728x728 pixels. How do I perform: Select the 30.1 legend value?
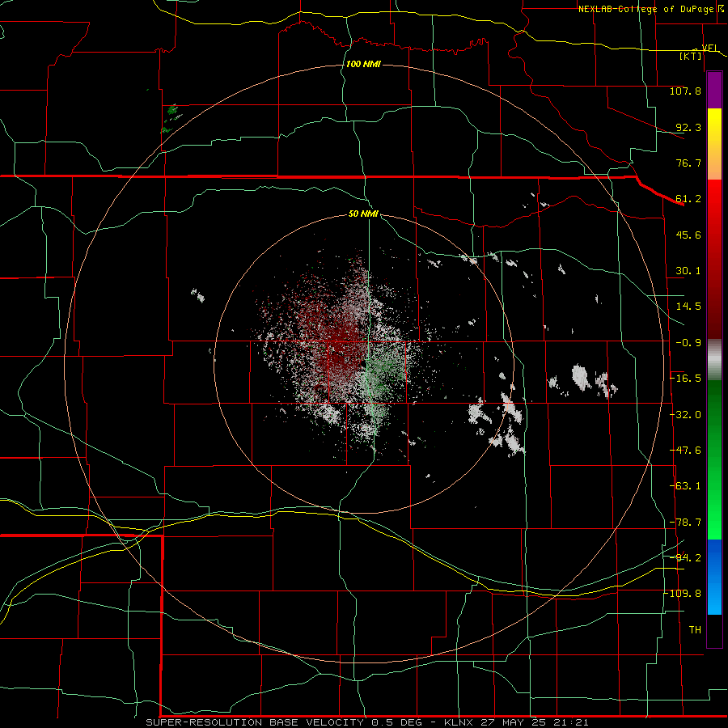(x=688, y=271)
